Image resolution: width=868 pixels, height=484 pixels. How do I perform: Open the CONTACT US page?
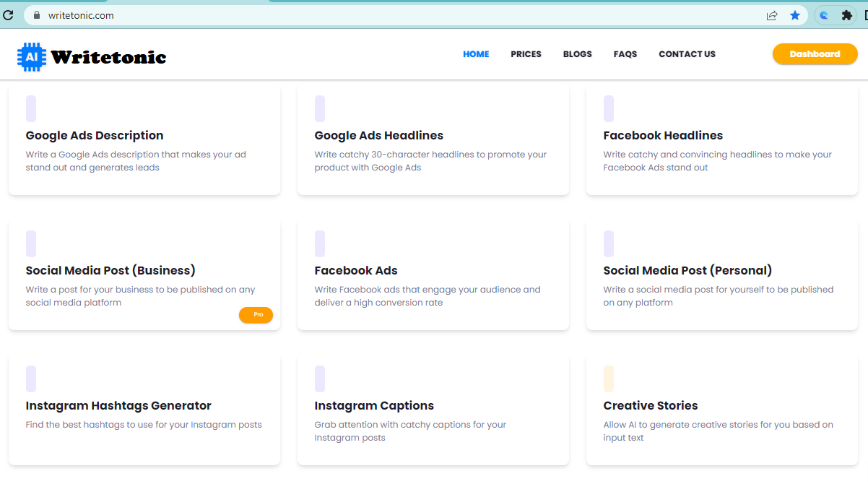click(x=687, y=54)
